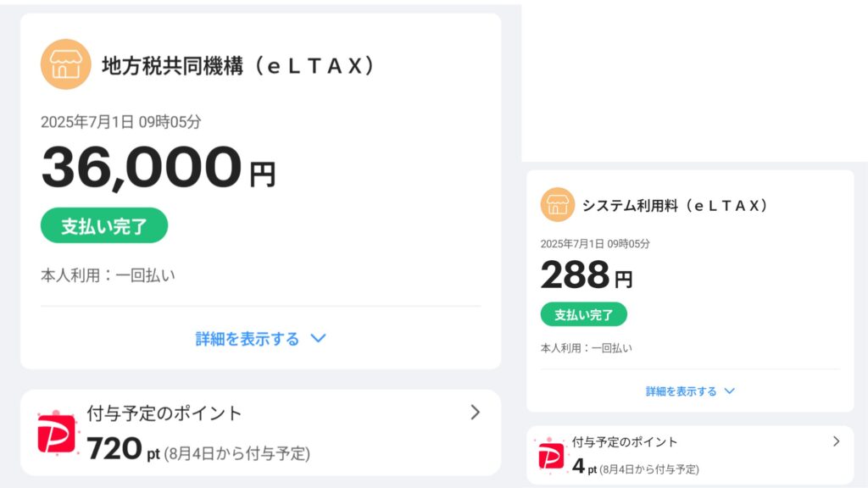Open 付与予定のポイント label above 4 pt
Viewport: 868px width, 488px height.
[625, 442]
